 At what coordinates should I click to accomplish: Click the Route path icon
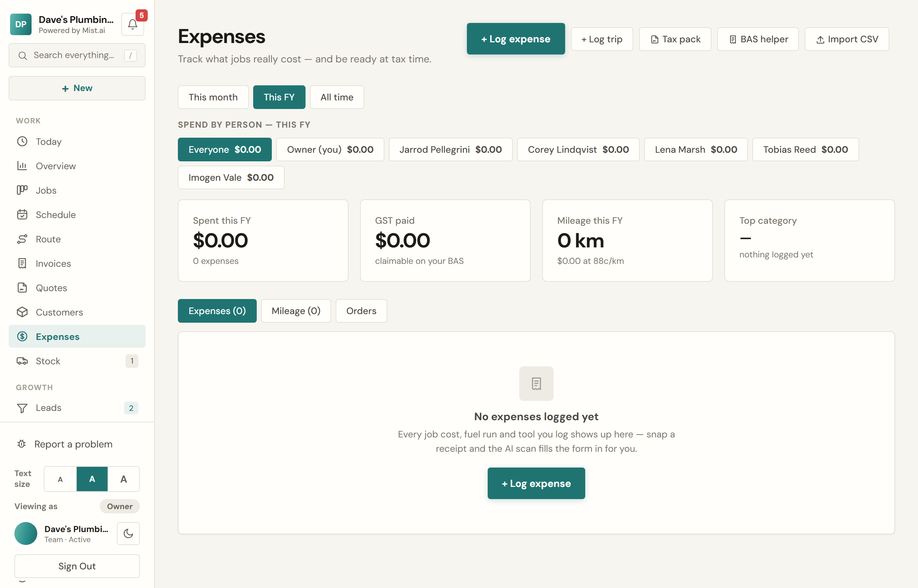point(22,239)
